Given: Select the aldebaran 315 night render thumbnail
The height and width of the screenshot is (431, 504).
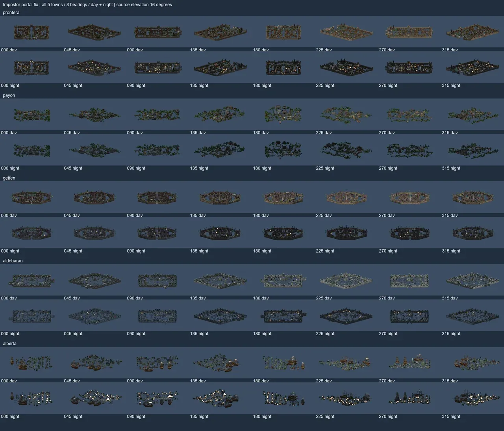Looking at the screenshot, I should [x=472, y=315].
